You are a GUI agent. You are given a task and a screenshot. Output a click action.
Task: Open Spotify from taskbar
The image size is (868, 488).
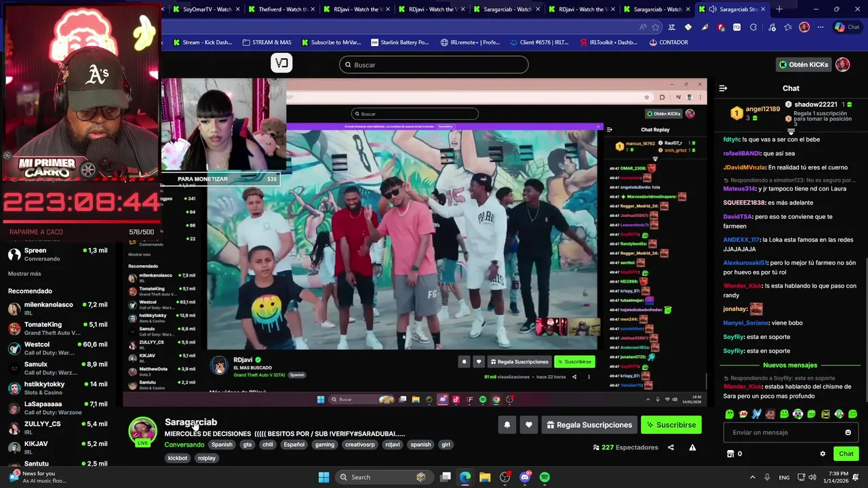(545, 477)
